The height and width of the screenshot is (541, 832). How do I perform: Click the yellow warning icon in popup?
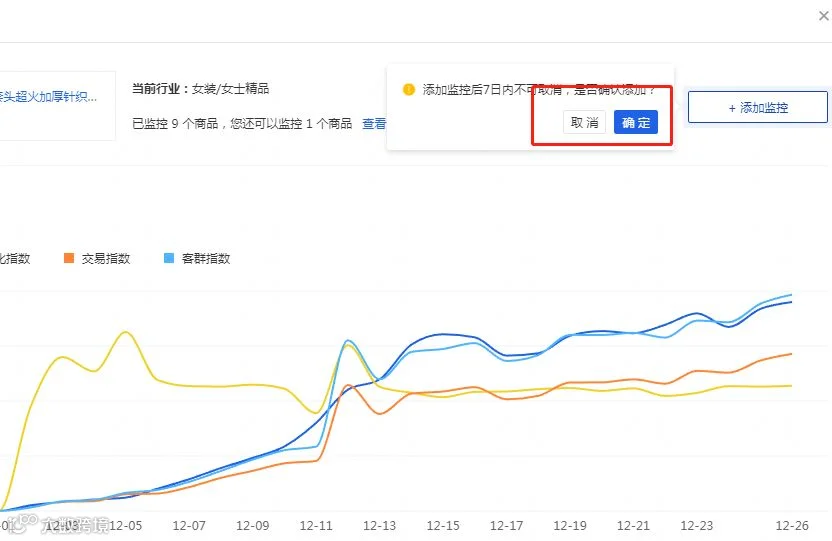pyautogui.click(x=409, y=89)
